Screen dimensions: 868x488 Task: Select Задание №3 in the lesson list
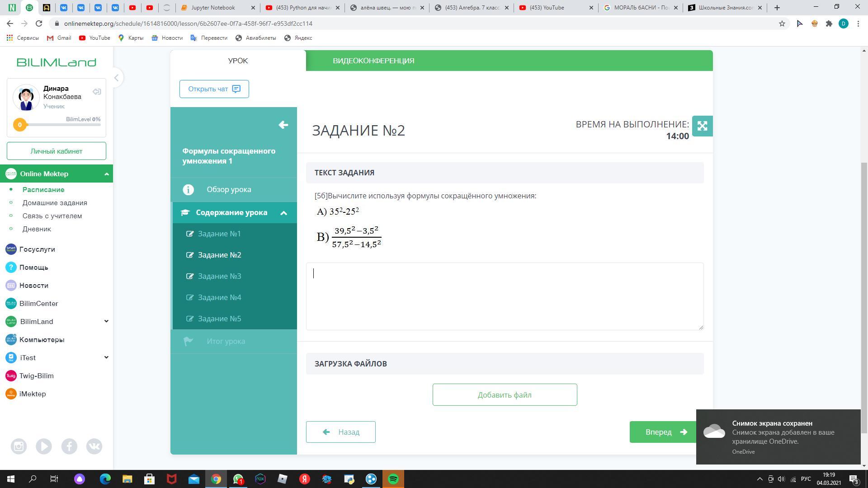pyautogui.click(x=219, y=276)
